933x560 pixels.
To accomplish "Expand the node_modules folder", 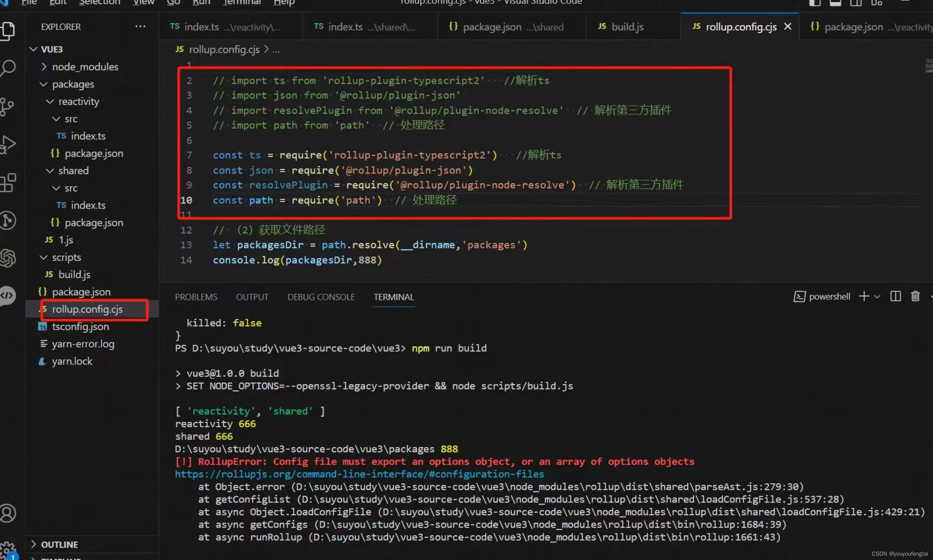I will 44,67.
